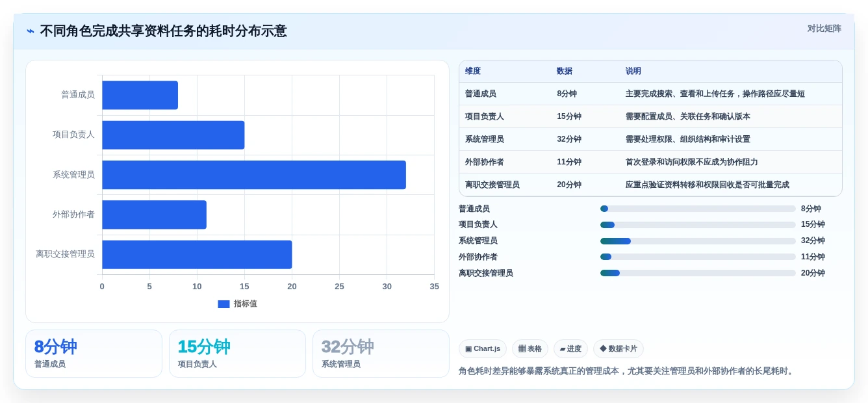The height and width of the screenshot is (403, 868).
Task: Click the Chart.js tag chip
Action: pos(483,349)
